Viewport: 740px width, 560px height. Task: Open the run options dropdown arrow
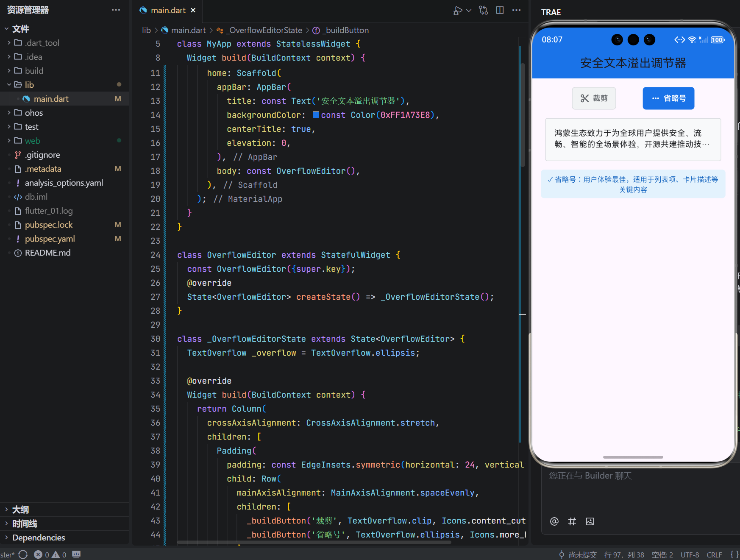click(469, 10)
